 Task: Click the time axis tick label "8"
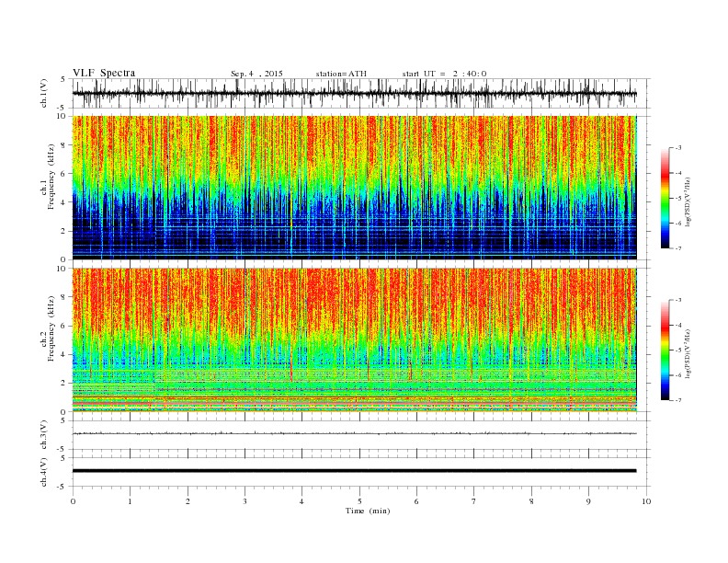tap(531, 501)
